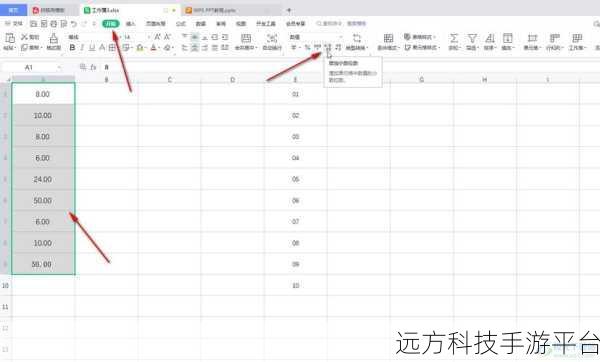The height and width of the screenshot is (362, 600).
Task: Click the clear formatting eraser icon
Action: [x=167, y=48]
